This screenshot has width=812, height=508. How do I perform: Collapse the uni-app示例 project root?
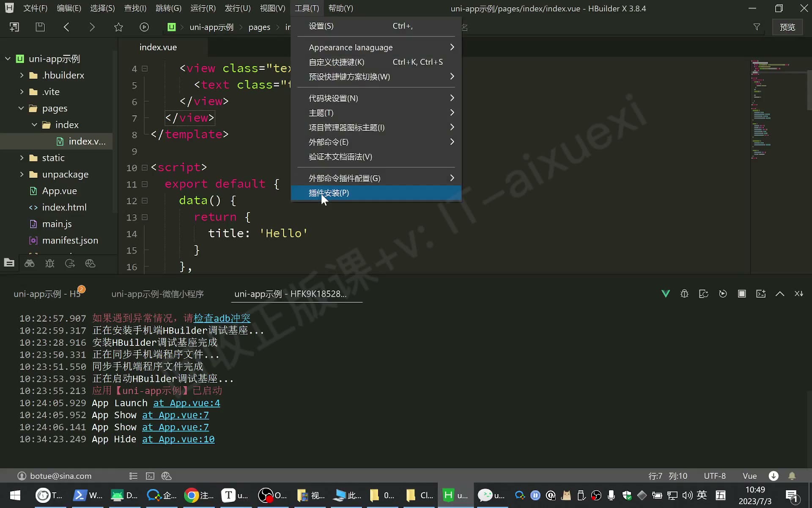click(8, 59)
